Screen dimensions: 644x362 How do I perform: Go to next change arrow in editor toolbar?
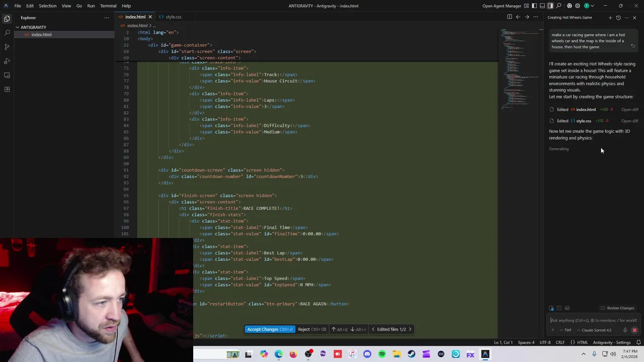(527, 17)
